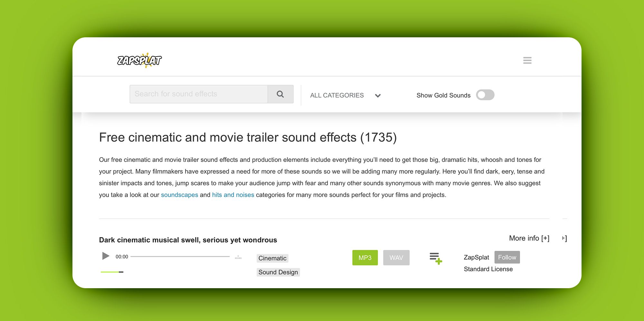Expand More info [+] details
Image resolution: width=644 pixels, height=321 pixels.
tap(529, 238)
